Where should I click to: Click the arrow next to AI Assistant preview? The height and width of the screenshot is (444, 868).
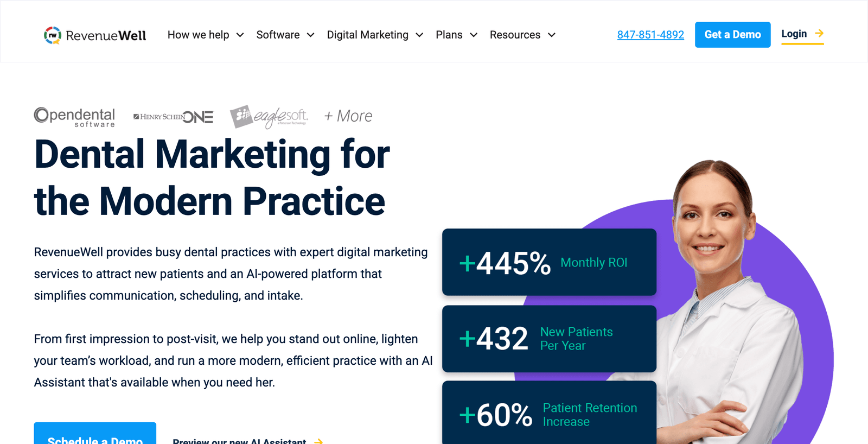pyautogui.click(x=318, y=441)
